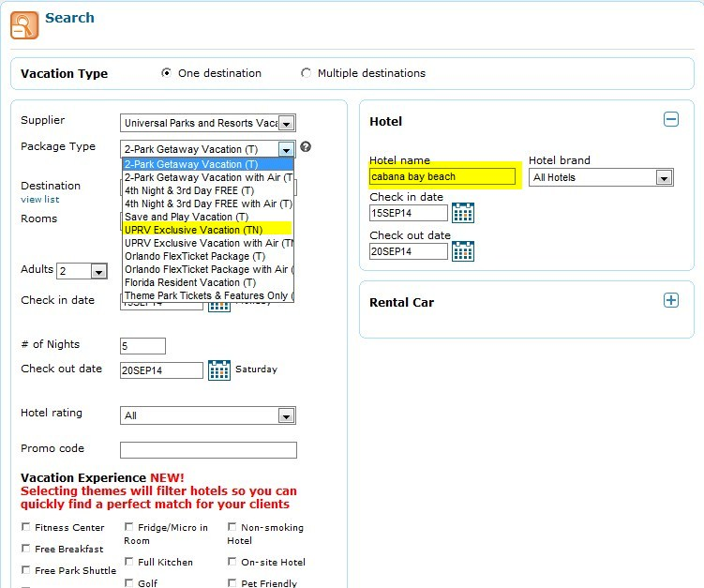Choose Theme Park Tickets & Features Only
The height and width of the screenshot is (588, 704).
208,295
